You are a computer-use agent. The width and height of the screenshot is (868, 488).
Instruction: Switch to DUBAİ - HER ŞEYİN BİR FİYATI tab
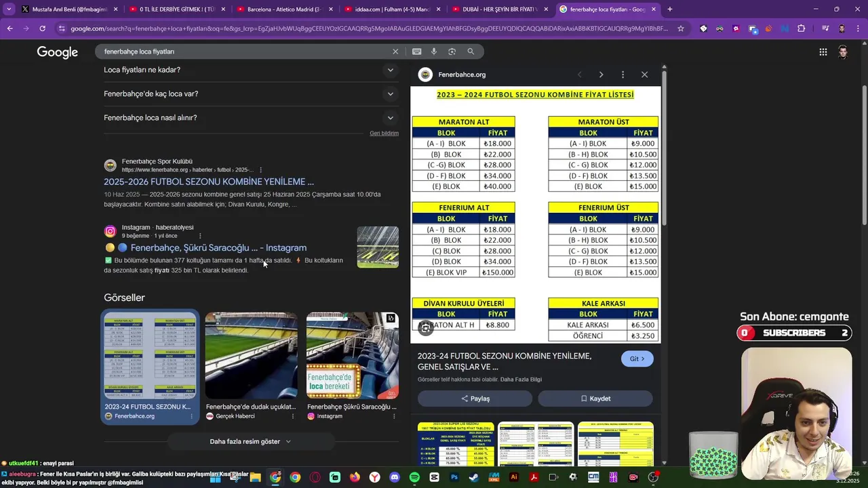pyautogui.click(x=500, y=9)
